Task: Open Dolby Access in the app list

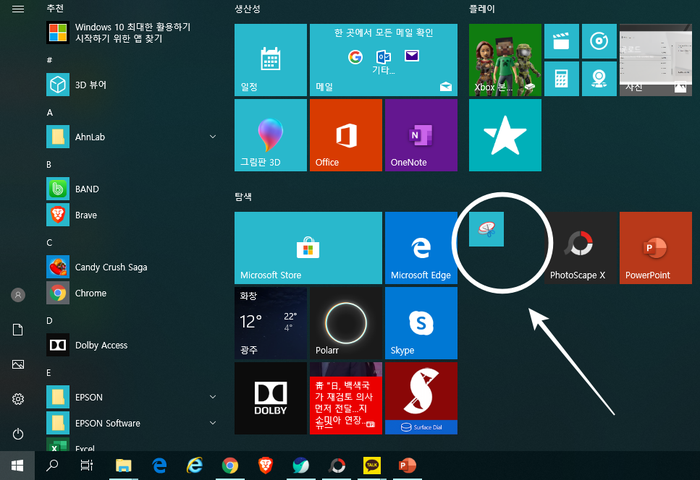Action: pos(132,345)
